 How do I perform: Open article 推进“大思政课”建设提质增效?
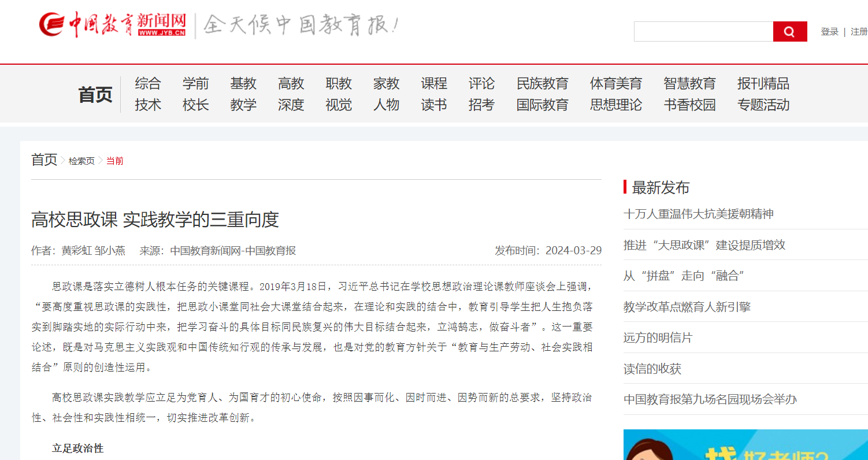pyautogui.click(x=704, y=245)
